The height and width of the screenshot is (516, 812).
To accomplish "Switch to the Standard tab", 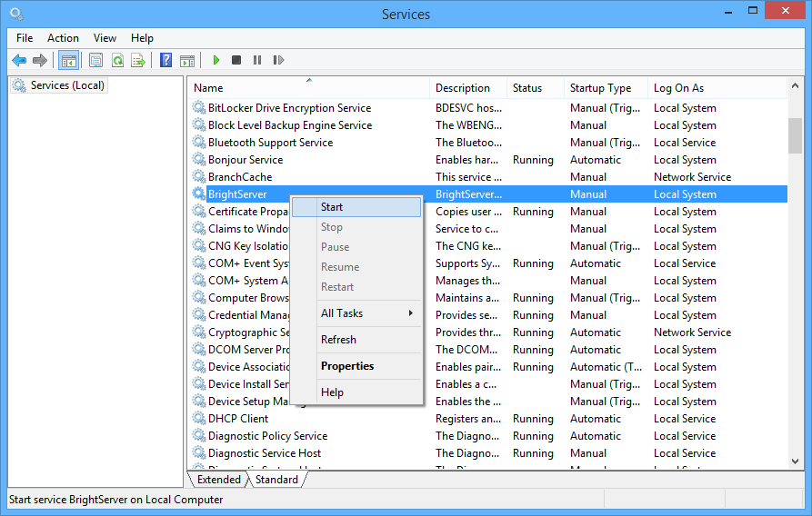I will point(276,480).
